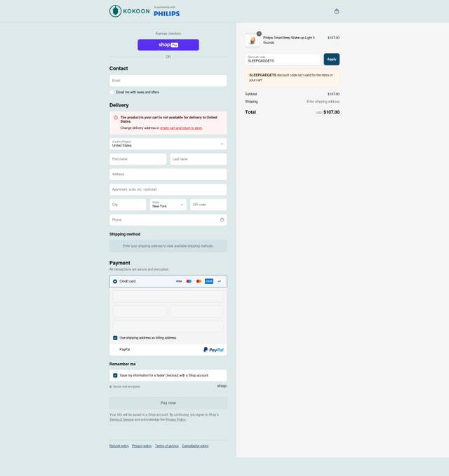Click the delivery error warning icon
Screen dimensions: 449x476
pos(116,118)
